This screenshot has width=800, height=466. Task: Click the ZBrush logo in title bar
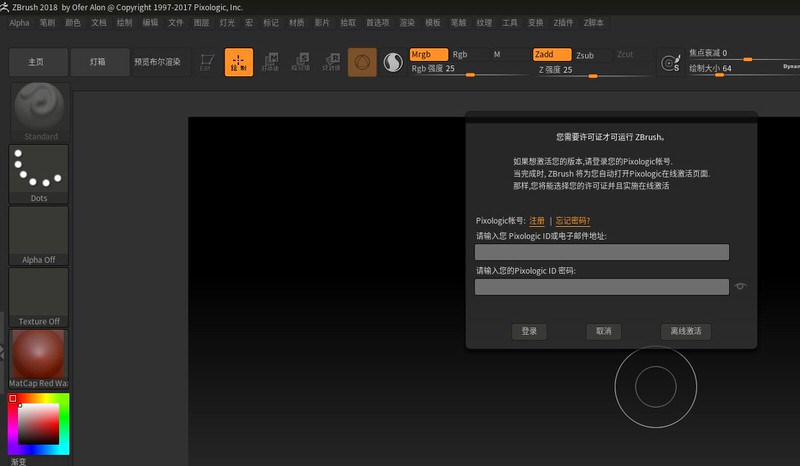point(5,7)
